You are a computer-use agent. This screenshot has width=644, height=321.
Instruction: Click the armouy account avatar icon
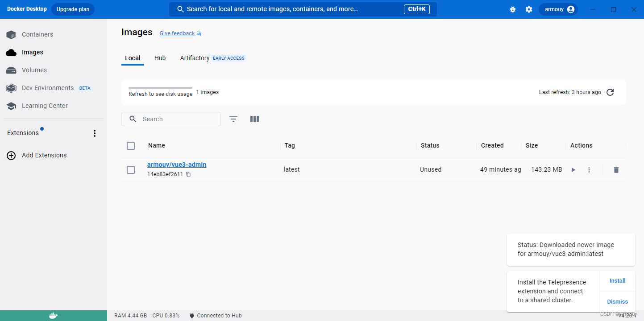coord(571,9)
